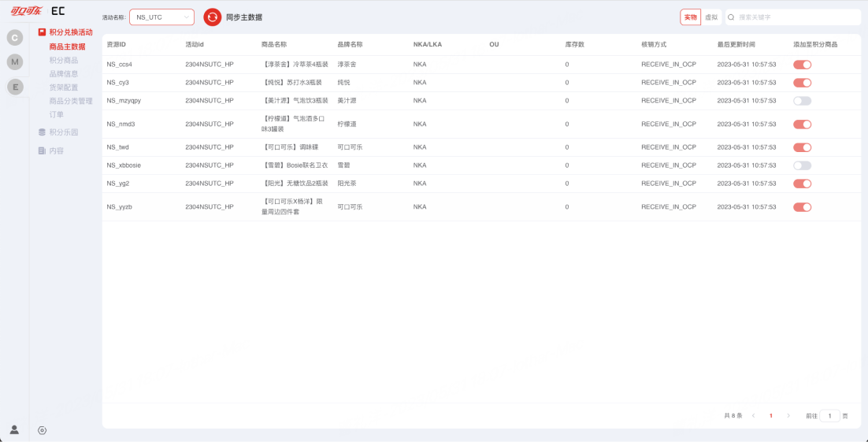
Task: Toggle the switch for NS_nmd3 row
Action: click(802, 124)
